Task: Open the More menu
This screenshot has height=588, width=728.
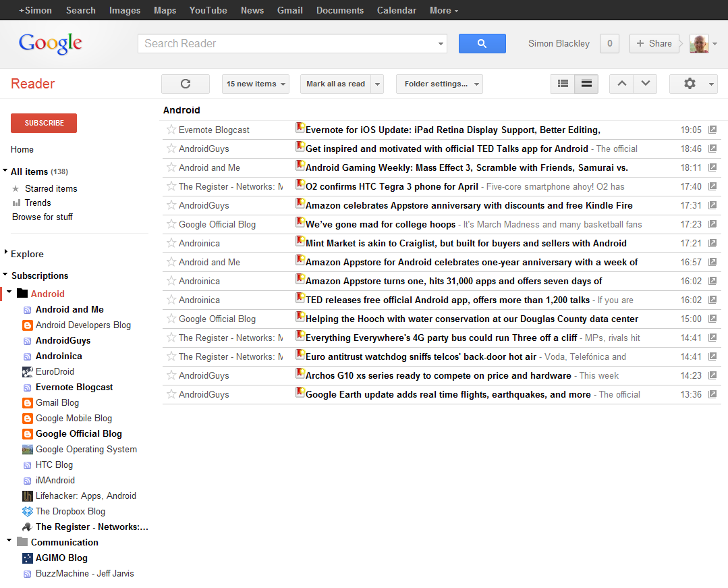Action: [x=444, y=10]
